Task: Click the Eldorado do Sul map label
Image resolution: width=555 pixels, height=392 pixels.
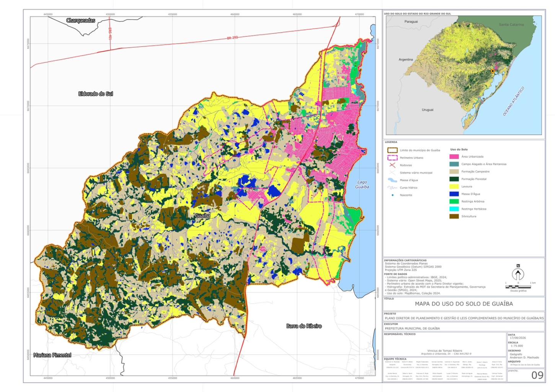Action: [x=96, y=94]
